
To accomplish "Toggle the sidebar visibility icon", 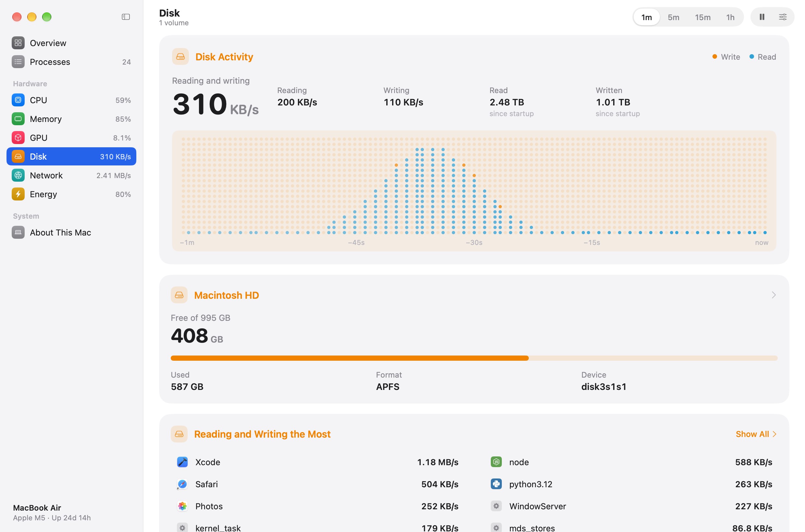I will pyautogui.click(x=126, y=17).
